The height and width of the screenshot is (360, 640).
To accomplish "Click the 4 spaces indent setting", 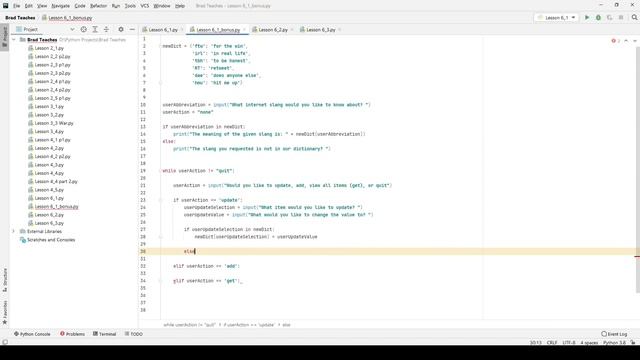I will [x=589, y=343].
